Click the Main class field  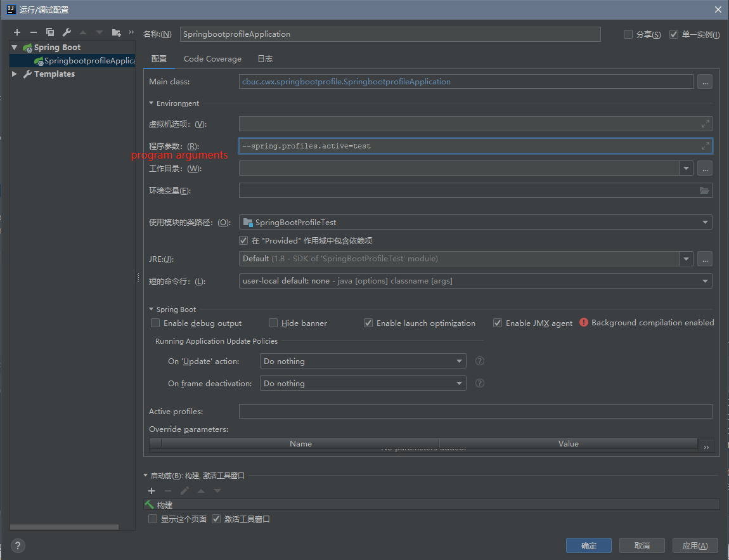466,81
